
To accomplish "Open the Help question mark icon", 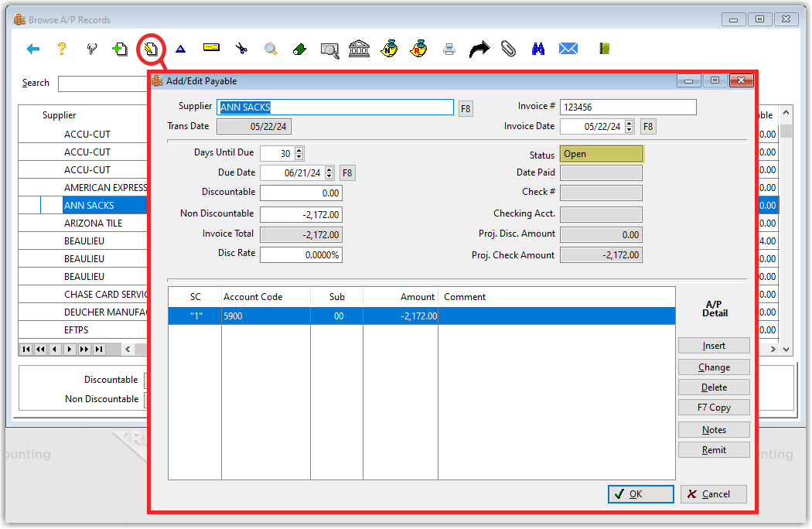I will pos(60,48).
